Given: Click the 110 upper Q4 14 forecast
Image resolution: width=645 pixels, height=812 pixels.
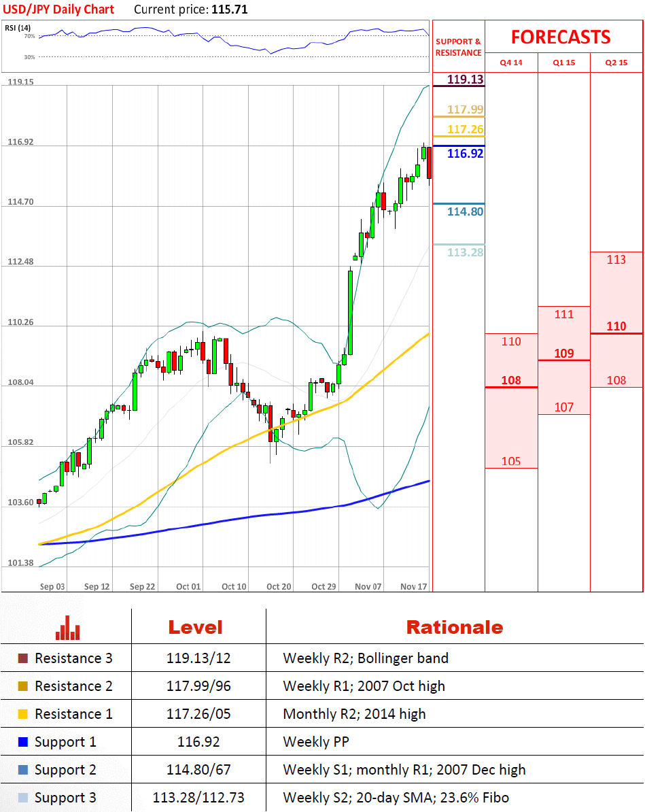Looking at the screenshot, I should [x=511, y=341].
